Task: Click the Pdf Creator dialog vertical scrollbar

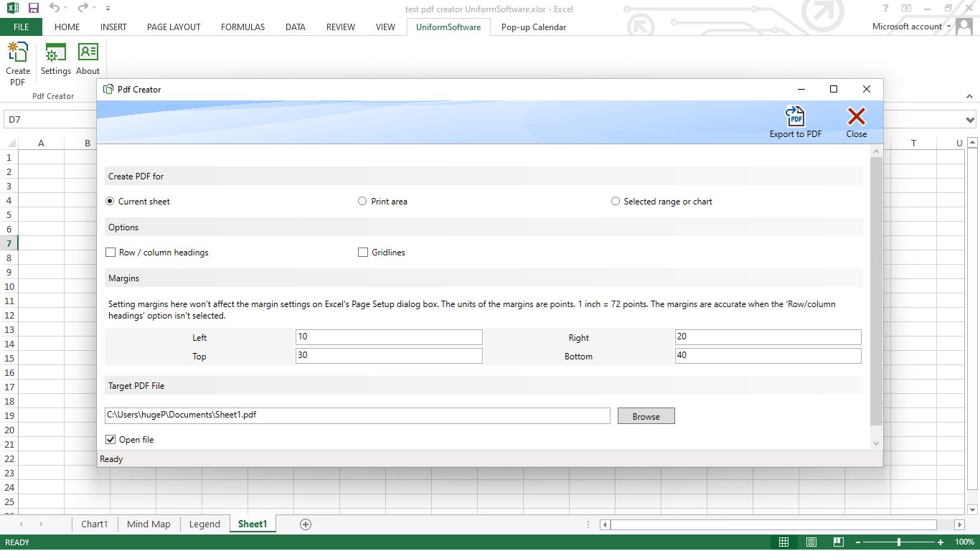Action: coord(876,291)
